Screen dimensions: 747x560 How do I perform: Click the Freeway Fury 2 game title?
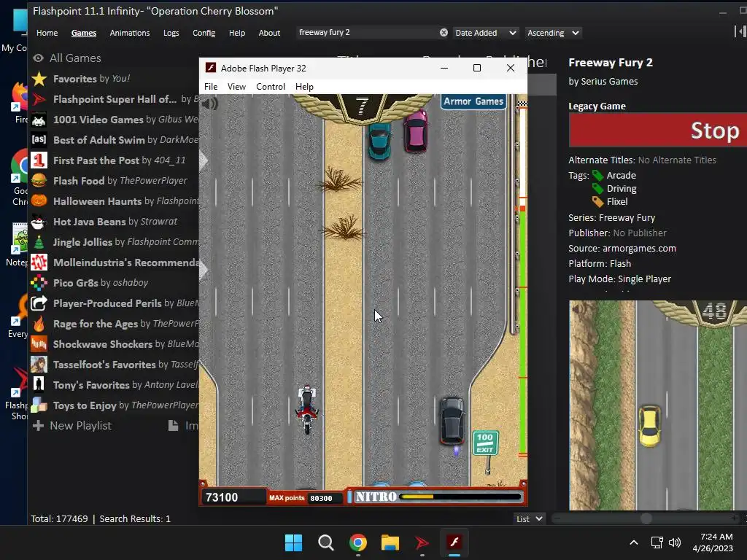pyautogui.click(x=611, y=63)
